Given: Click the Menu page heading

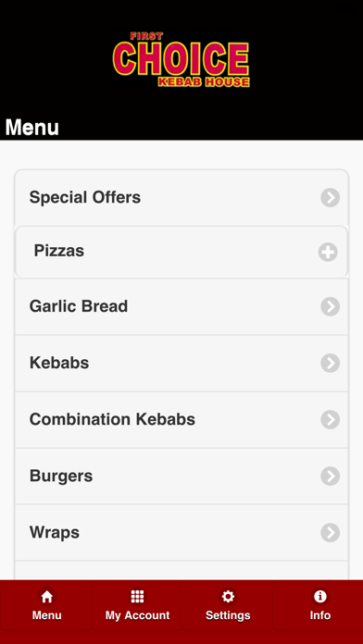Looking at the screenshot, I should [x=32, y=128].
